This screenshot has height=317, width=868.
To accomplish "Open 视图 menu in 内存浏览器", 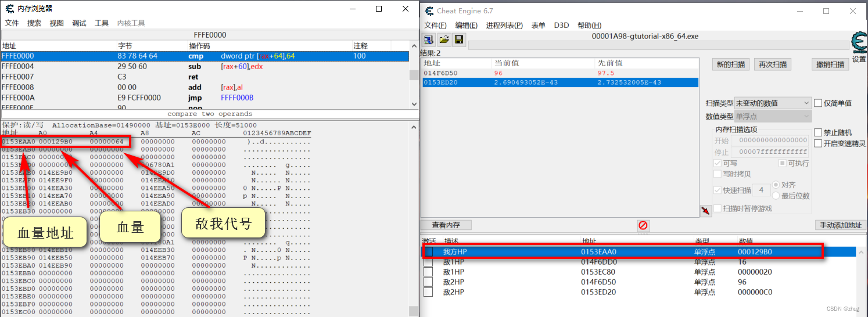I will (x=56, y=23).
